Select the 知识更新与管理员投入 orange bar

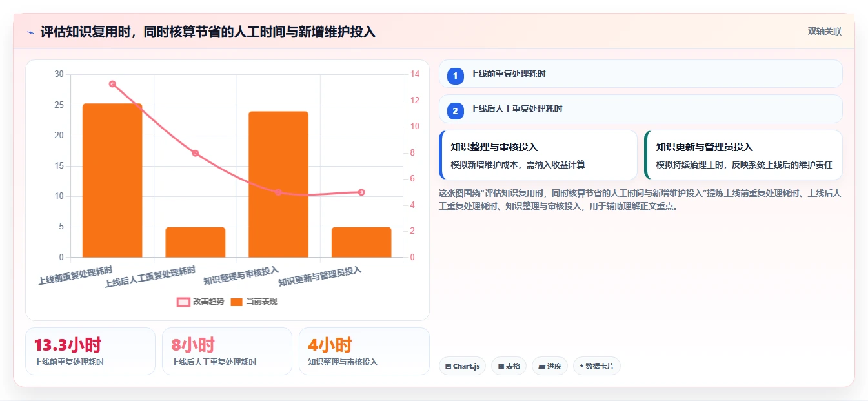tap(361, 242)
